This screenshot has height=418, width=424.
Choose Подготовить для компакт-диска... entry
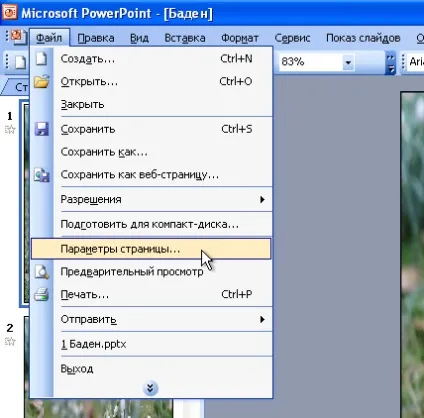(151, 224)
